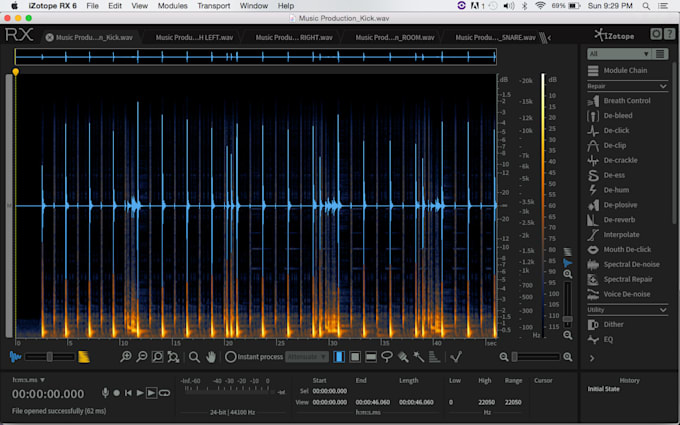Close the Kick.wav tab
The height and width of the screenshot is (425, 680).
(49, 38)
